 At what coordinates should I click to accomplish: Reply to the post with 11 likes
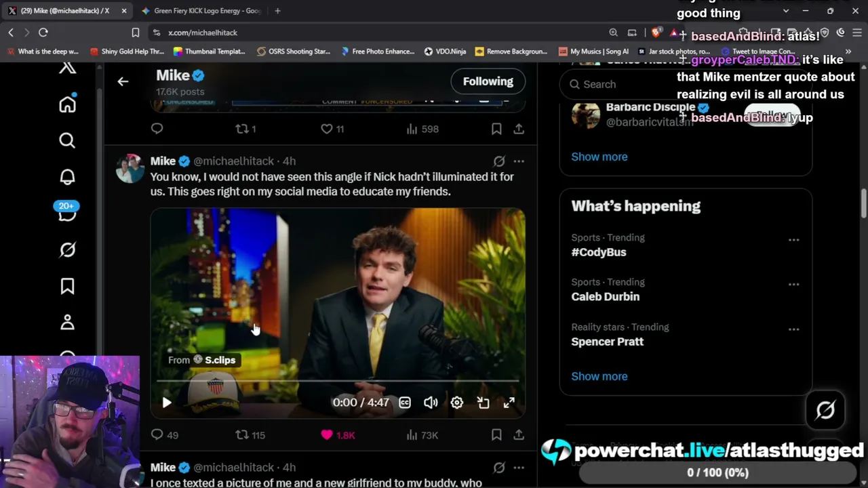tap(157, 129)
